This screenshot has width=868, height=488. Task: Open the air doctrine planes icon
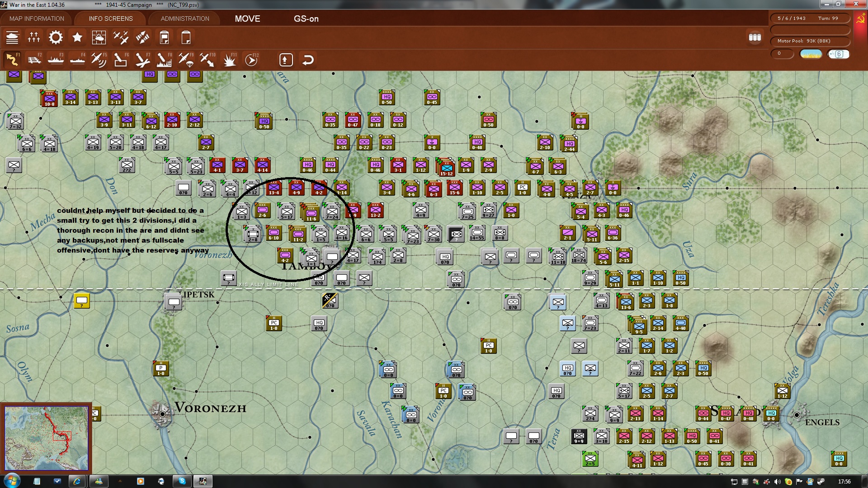tap(121, 38)
